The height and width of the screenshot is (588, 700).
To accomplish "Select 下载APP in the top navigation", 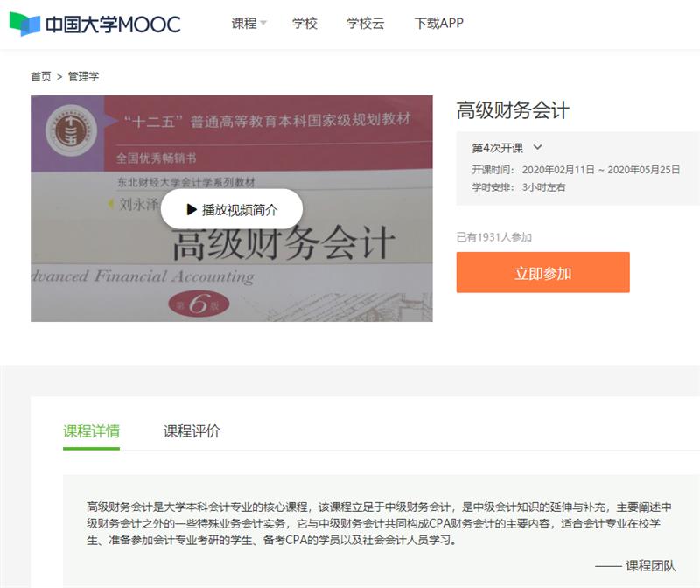I will (438, 24).
